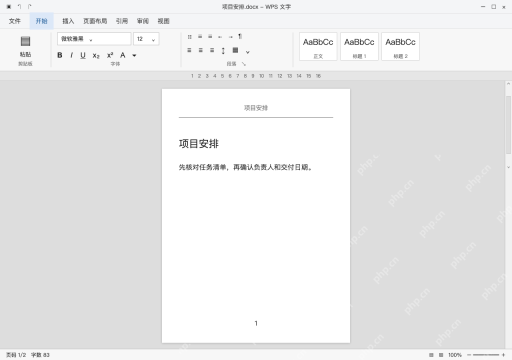Click the 项目安排 document heading
Screen dimensions: 512x360
click(x=199, y=144)
